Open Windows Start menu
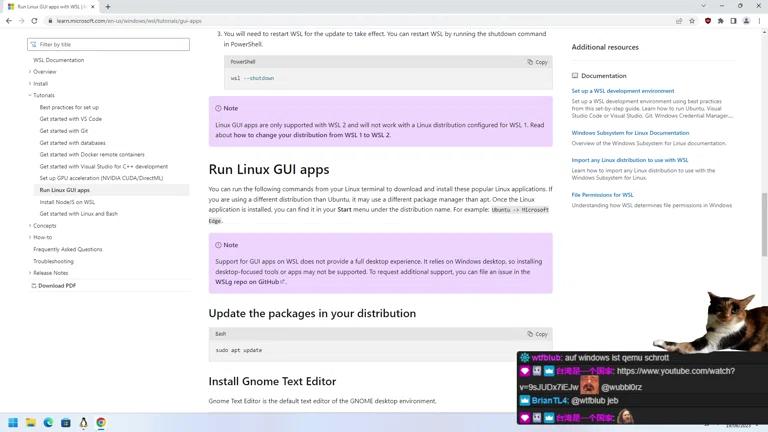 coord(13,423)
